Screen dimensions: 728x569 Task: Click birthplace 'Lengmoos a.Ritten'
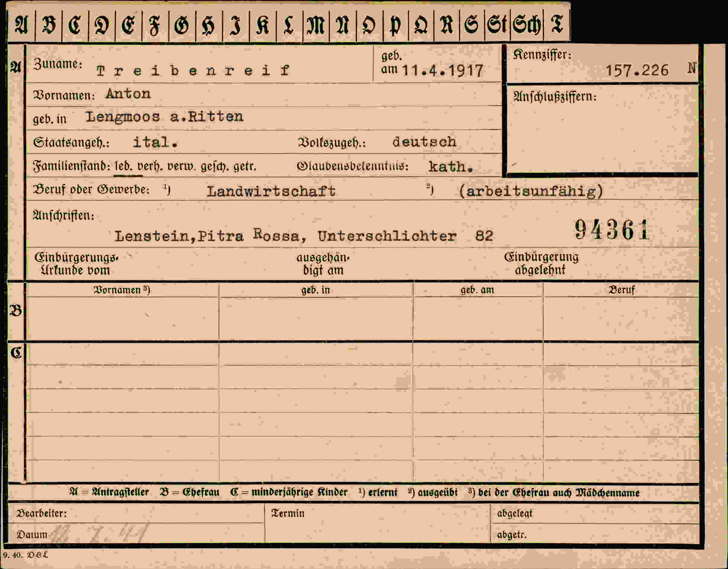pos(164,117)
